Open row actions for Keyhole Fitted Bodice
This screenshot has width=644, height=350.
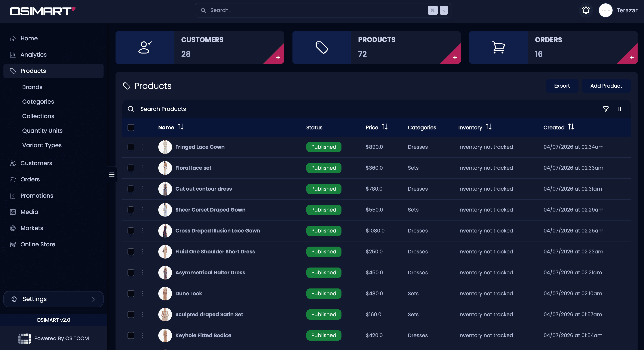click(x=142, y=335)
